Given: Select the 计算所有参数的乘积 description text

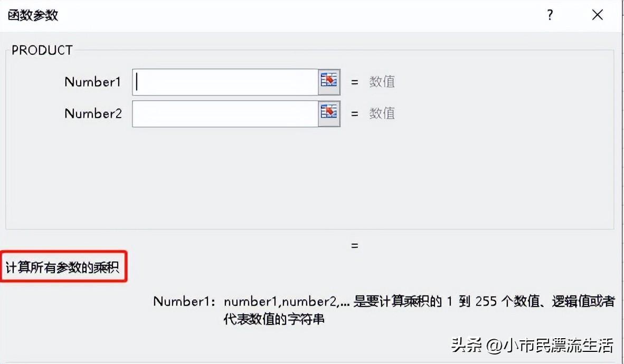Looking at the screenshot, I should (x=62, y=267).
